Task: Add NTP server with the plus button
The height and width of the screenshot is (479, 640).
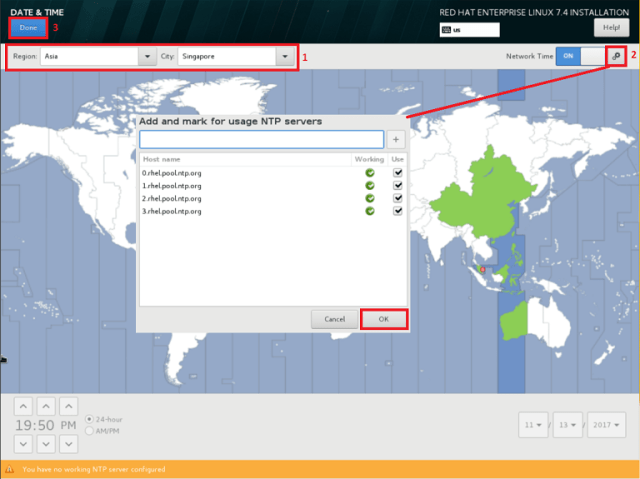Action: point(396,140)
